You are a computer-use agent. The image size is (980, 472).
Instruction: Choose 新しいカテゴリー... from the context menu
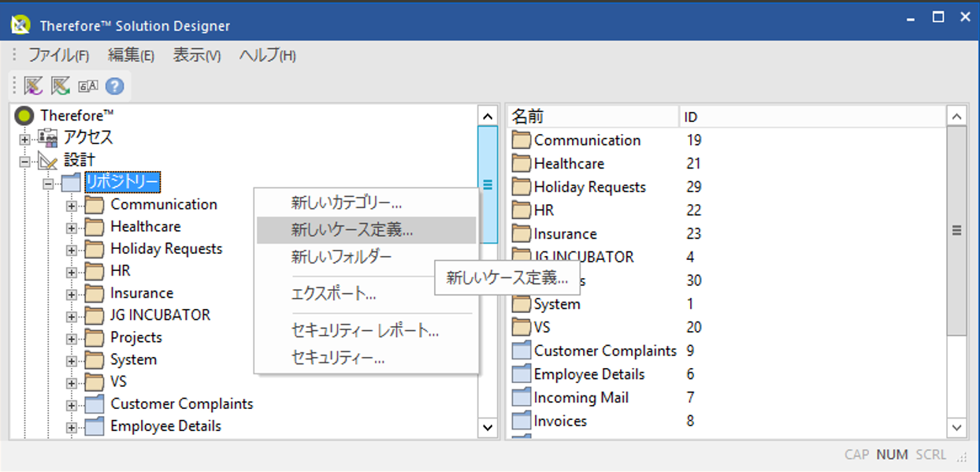[x=366, y=203]
